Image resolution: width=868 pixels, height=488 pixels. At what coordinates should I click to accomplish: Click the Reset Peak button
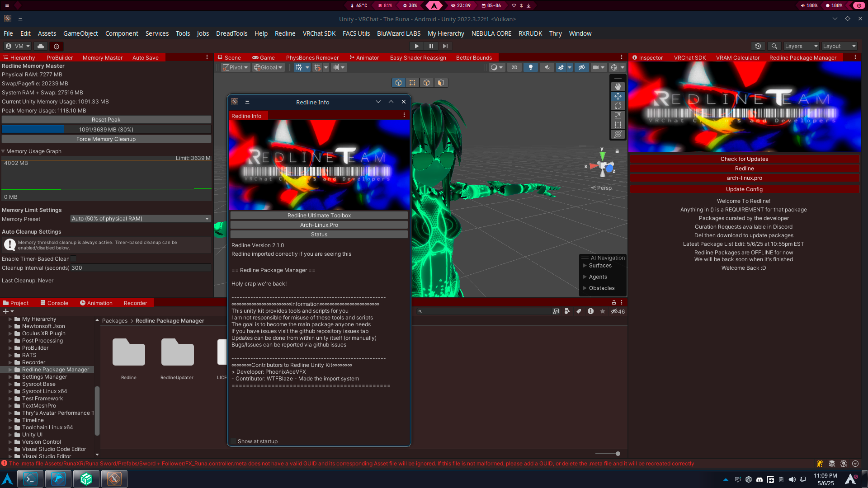click(106, 120)
